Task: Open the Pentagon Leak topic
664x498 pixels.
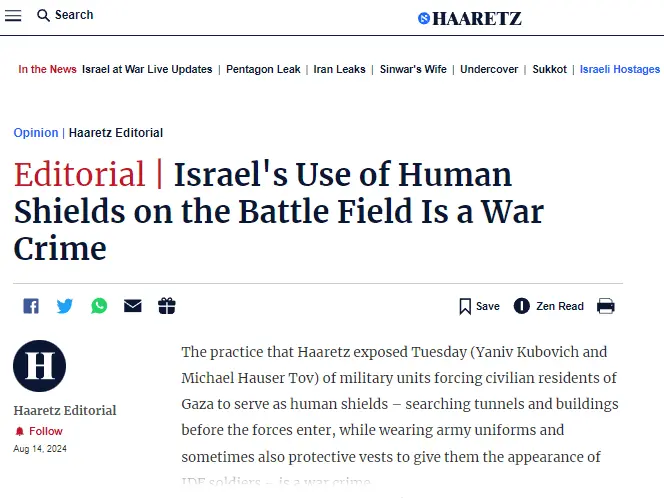Action: (263, 70)
